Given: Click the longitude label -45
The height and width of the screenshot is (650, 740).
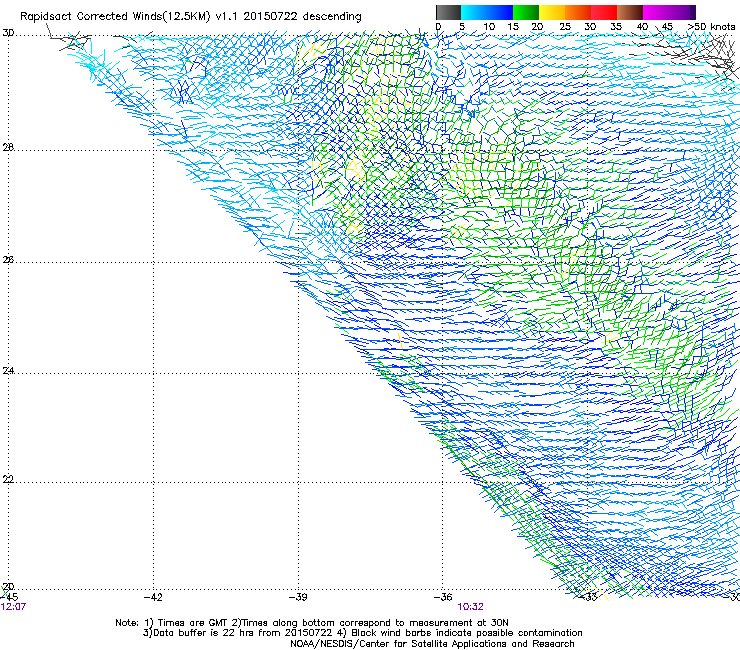Looking at the screenshot, I should 9,597.
